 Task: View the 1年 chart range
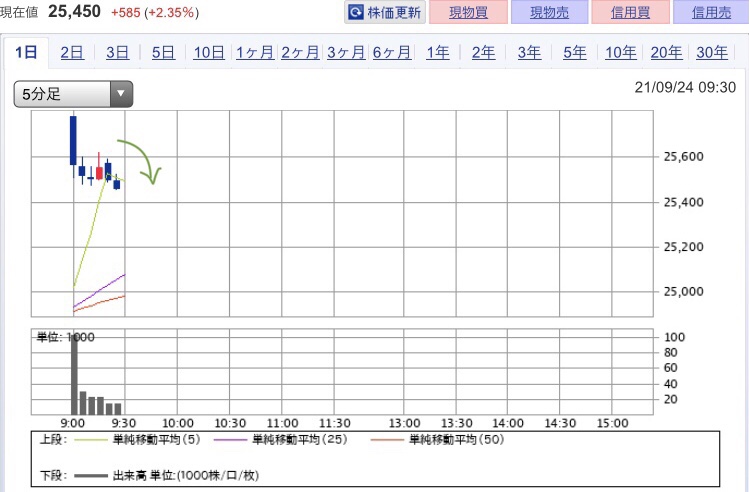click(x=438, y=52)
